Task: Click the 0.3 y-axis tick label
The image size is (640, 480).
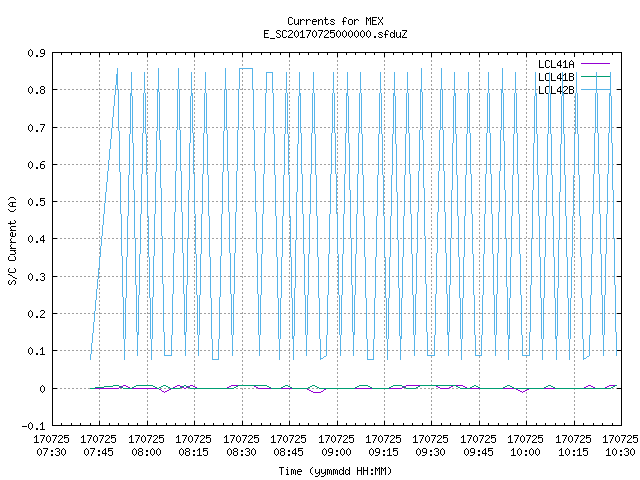Action: point(36,277)
